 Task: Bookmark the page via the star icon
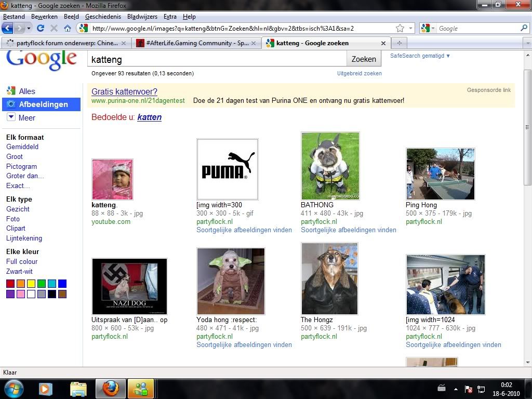(399, 28)
